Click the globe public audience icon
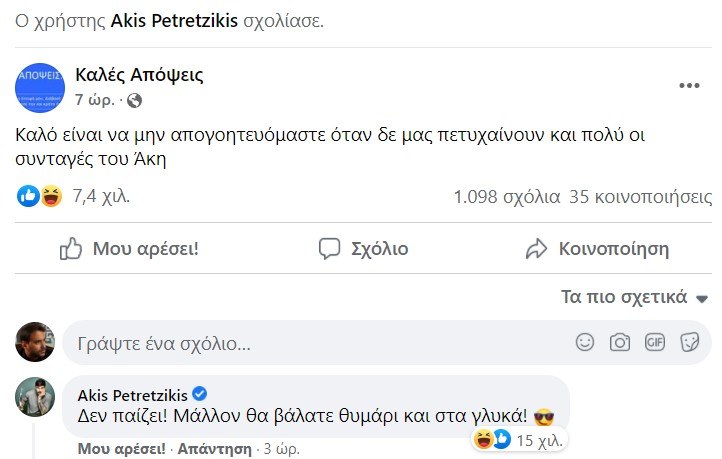Screen dimensions: 722x459 pos(135,100)
